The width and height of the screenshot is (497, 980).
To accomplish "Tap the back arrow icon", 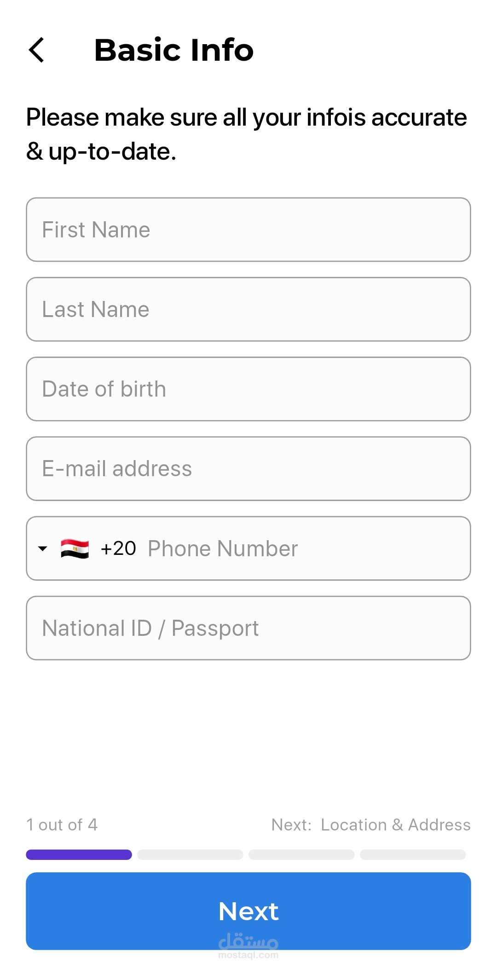I will (x=37, y=50).
